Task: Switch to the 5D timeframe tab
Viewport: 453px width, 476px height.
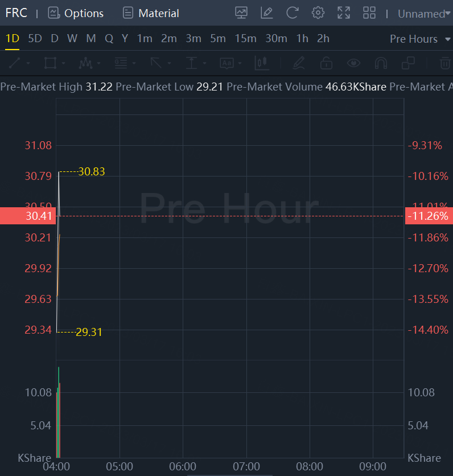Action: tap(35, 39)
